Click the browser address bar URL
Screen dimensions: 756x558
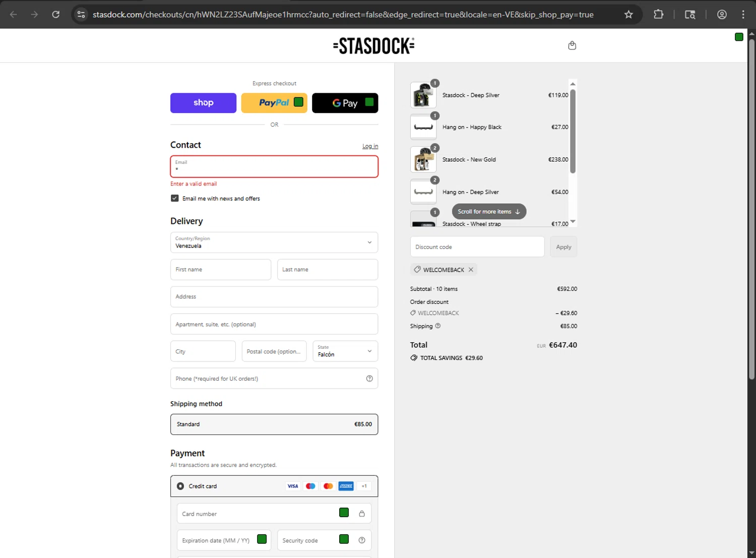pyautogui.click(x=343, y=15)
